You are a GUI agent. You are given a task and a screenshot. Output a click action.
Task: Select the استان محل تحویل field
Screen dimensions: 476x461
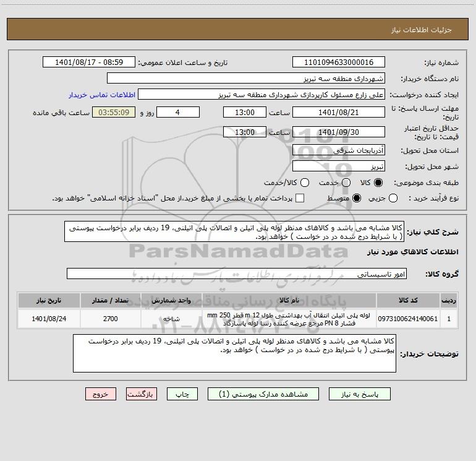click(x=339, y=150)
